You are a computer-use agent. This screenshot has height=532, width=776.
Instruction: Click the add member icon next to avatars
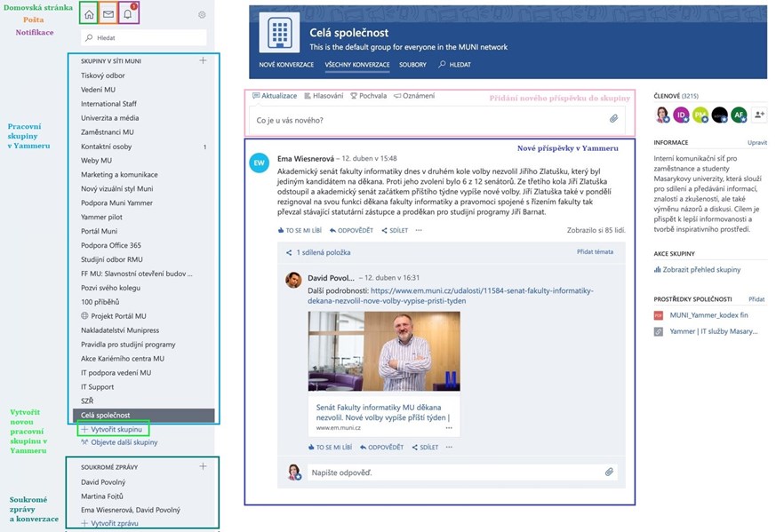pyautogui.click(x=758, y=115)
